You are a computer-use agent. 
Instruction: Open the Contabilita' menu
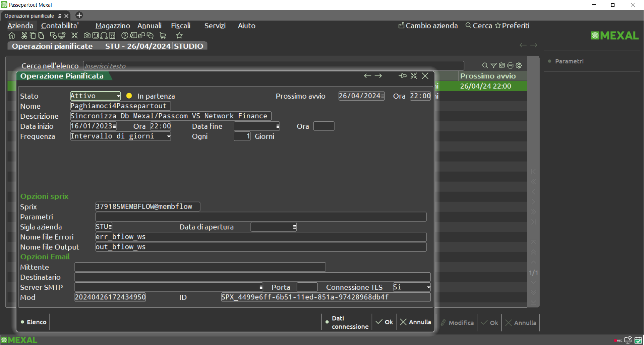(60, 26)
